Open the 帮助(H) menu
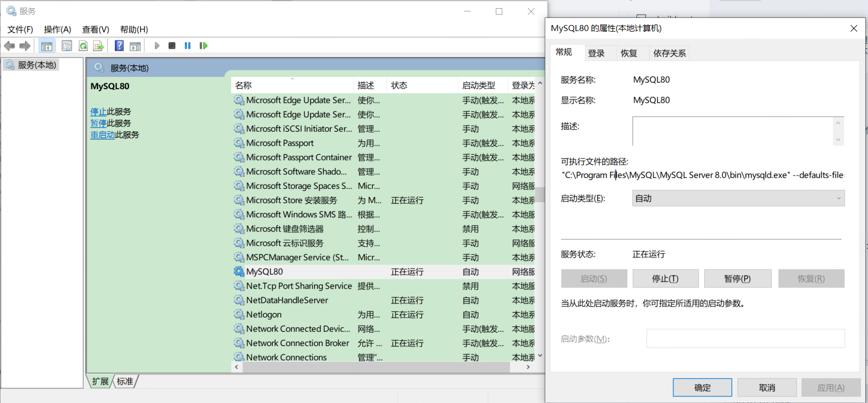Viewport: 868px width, 403px height. pyautogui.click(x=134, y=29)
